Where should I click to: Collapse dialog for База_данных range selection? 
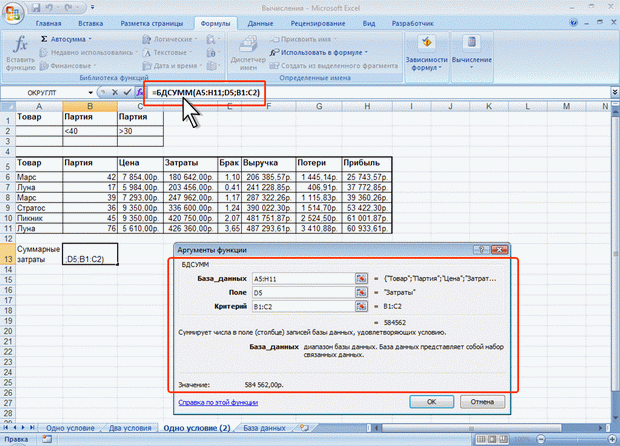pos(361,278)
